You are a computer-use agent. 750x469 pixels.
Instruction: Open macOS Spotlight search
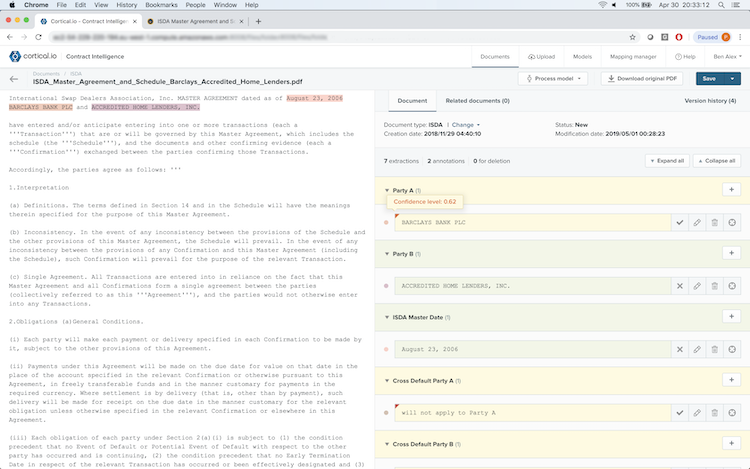721,5
